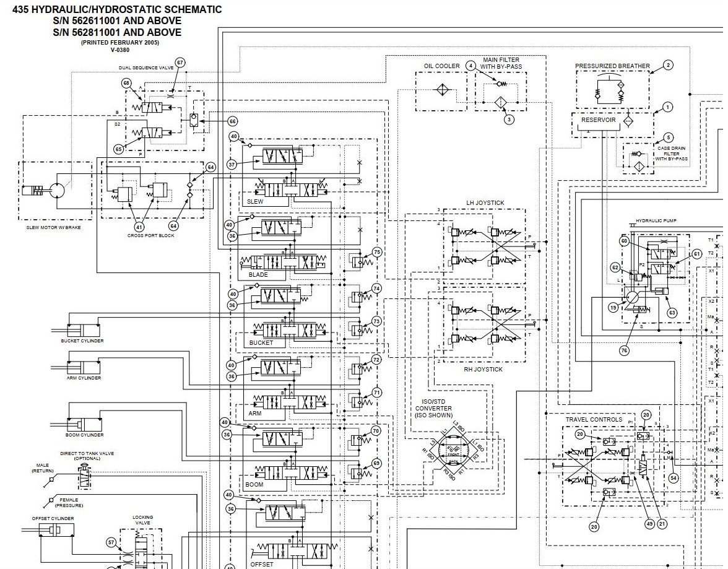Click the ISO/STD converter octagon symbol
The width and height of the screenshot is (728, 569).
tap(453, 451)
